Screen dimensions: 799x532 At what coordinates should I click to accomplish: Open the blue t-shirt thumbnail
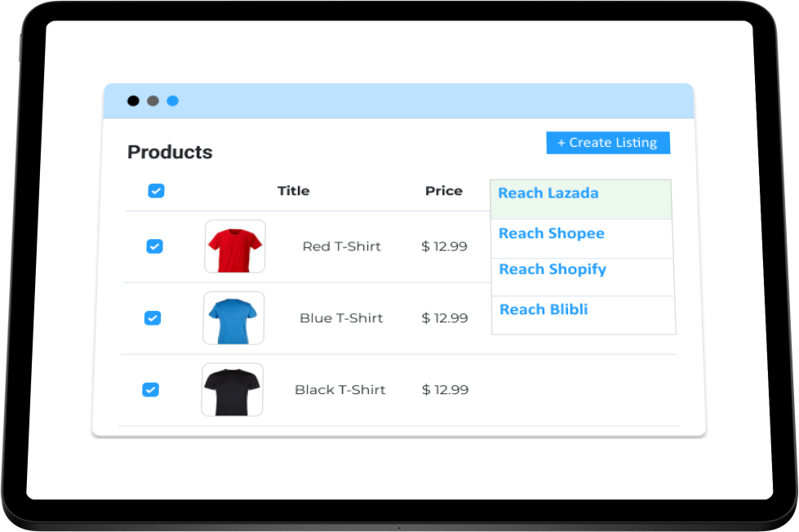coord(233,318)
